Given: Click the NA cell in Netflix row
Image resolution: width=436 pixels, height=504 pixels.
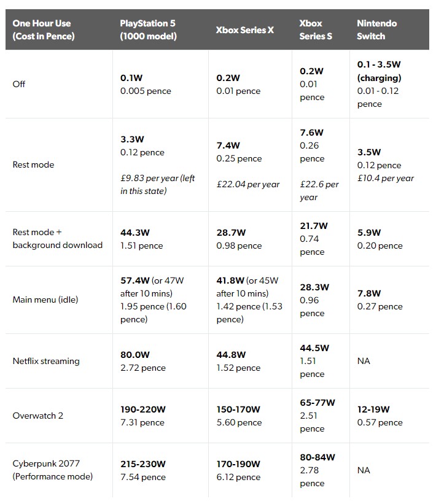Looking at the screenshot, I should tap(364, 361).
